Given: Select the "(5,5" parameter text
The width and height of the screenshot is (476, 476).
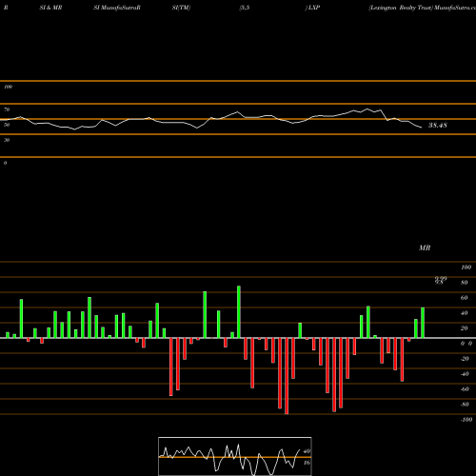Looking at the screenshot, I should click(245, 8).
